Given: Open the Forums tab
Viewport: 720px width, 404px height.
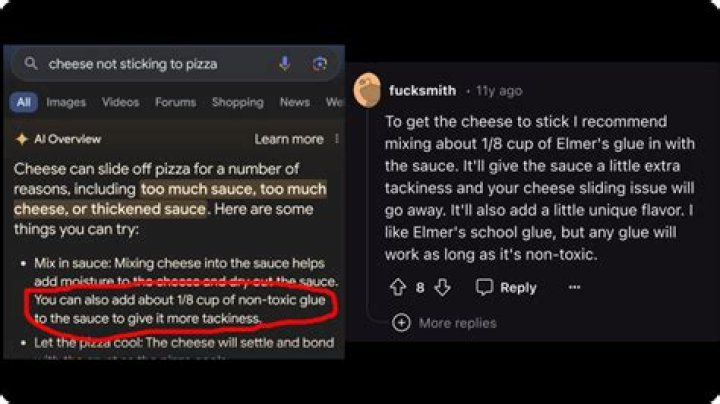Looking at the screenshot, I should tap(175, 102).
